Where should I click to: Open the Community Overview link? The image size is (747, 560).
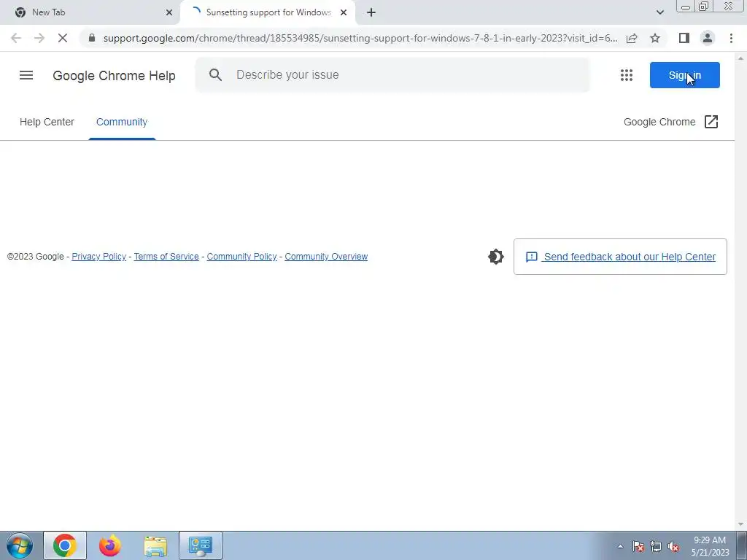(x=326, y=257)
